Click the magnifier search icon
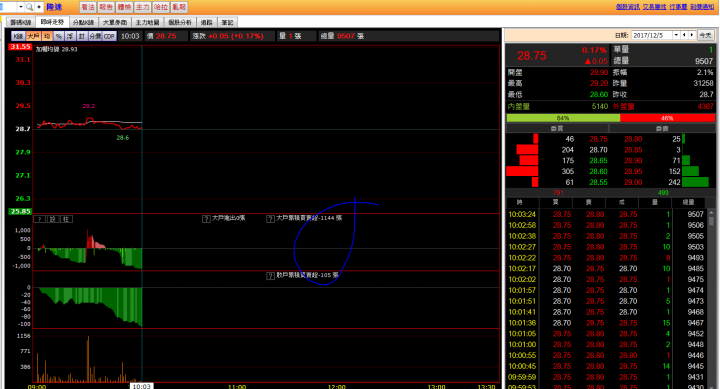 click(x=29, y=7)
